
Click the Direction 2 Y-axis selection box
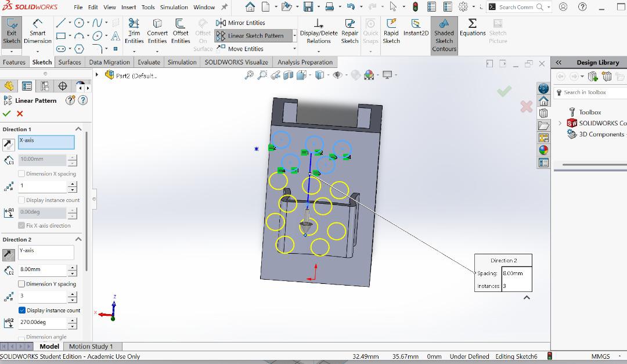46,253
